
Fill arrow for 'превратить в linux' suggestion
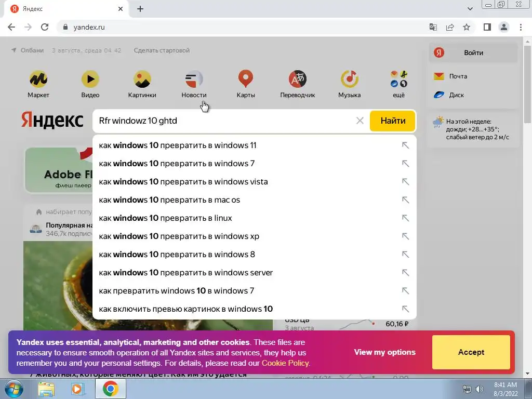point(405,218)
